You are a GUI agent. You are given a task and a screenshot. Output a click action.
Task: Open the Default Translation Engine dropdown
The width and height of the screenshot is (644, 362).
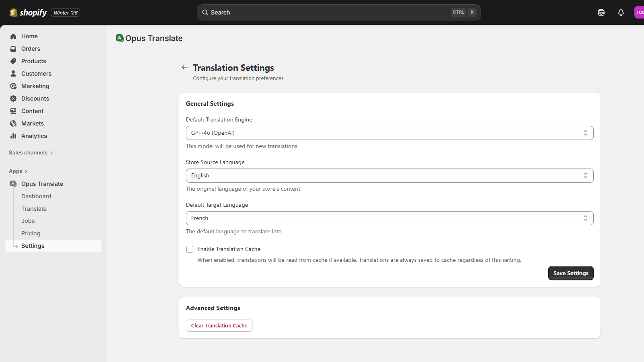(389, 133)
